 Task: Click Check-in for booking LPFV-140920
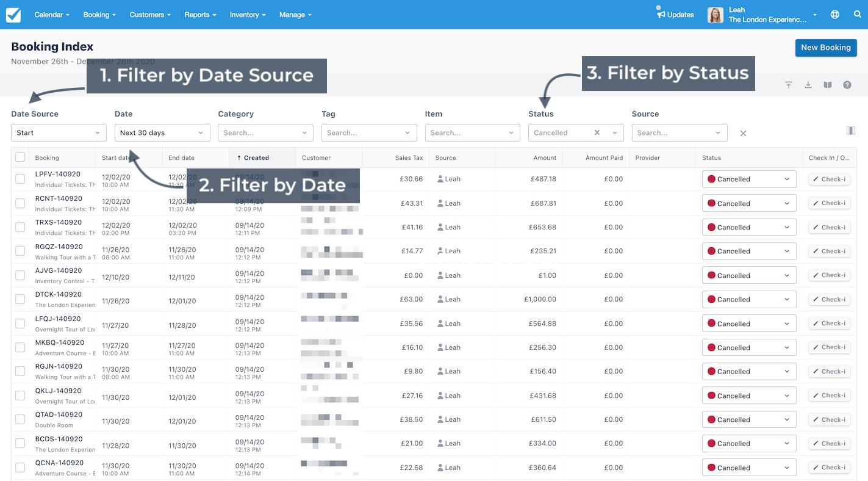830,179
